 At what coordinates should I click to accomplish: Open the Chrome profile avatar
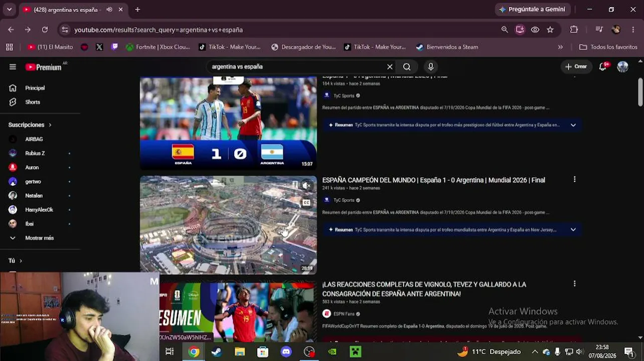(x=616, y=30)
